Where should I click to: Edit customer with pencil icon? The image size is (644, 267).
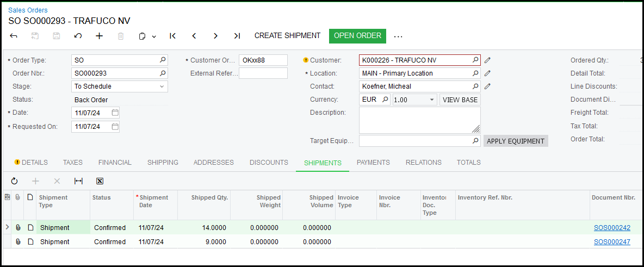coord(488,60)
